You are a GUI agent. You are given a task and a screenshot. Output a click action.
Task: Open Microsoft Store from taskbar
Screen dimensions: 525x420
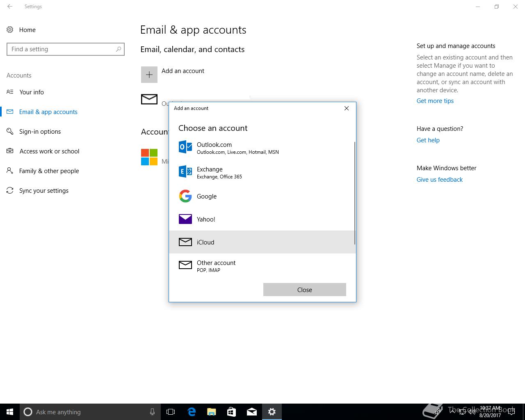tap(232, 412)
